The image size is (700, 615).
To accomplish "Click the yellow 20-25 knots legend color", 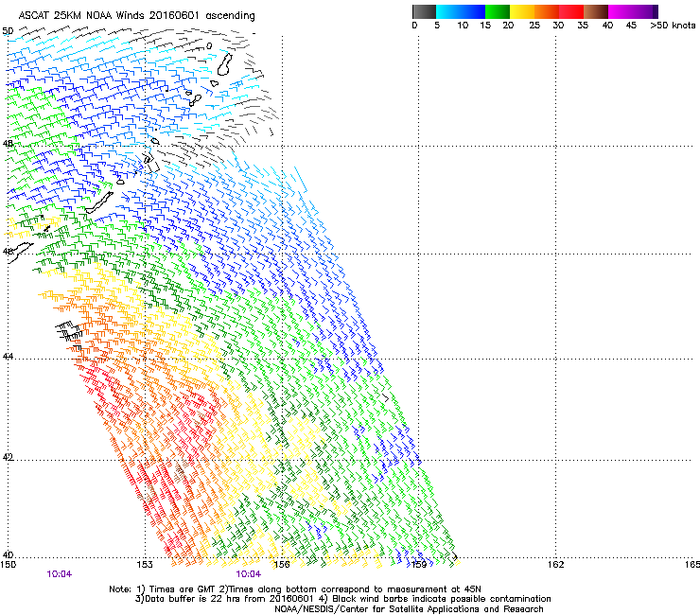I will pos(522,11).
